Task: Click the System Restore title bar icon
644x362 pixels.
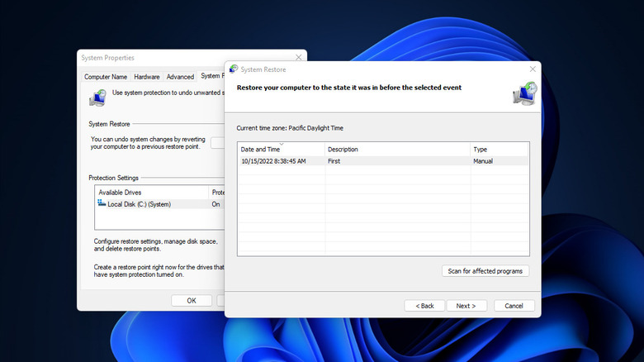Action: (x=234, y=69)
